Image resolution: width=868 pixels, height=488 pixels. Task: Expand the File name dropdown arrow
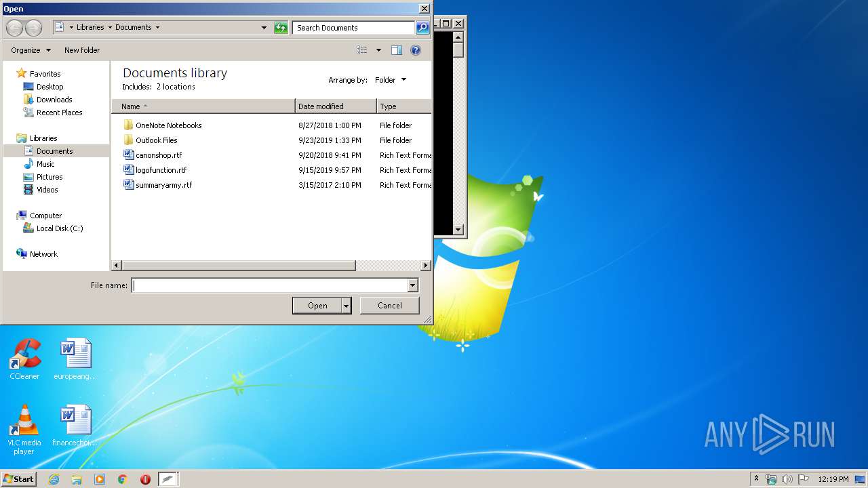(x=412, y=285)
